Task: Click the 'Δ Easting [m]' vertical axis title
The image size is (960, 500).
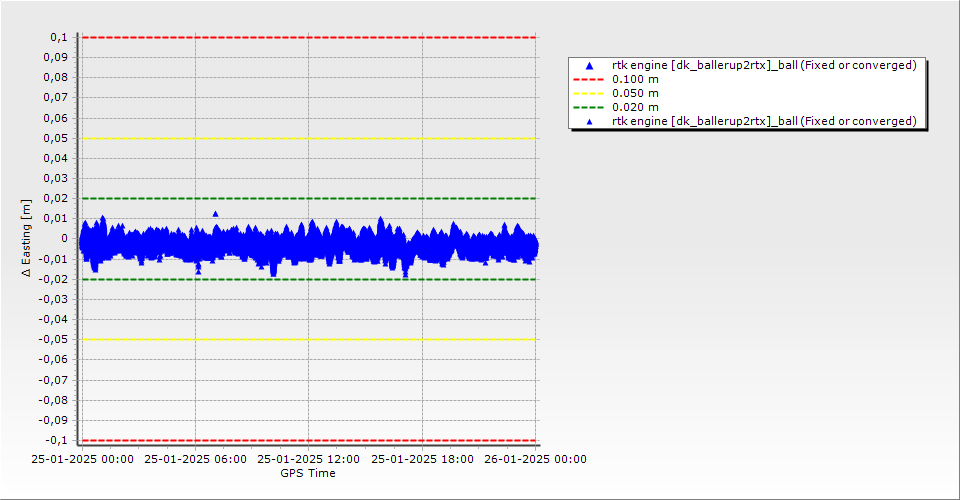Action: point(26,238)
